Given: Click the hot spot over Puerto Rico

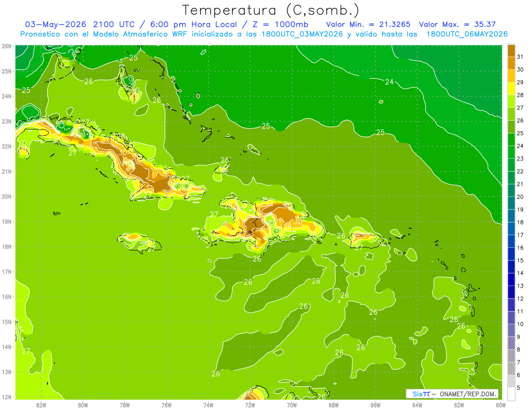Looking at the screenshot, I should [360, 235].
